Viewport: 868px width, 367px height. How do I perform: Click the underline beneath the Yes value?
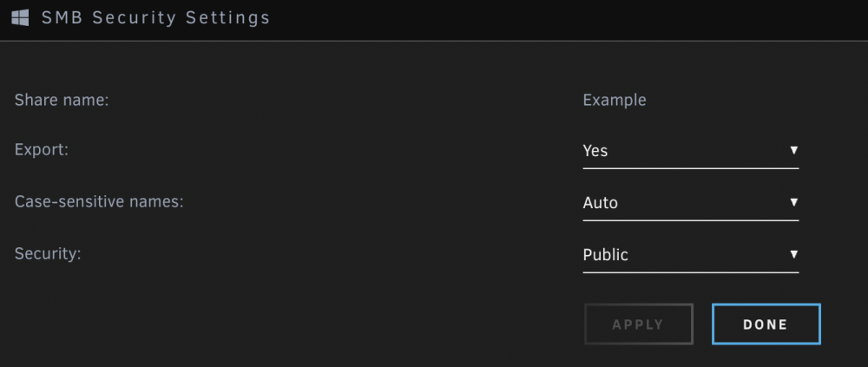point(690,168)
